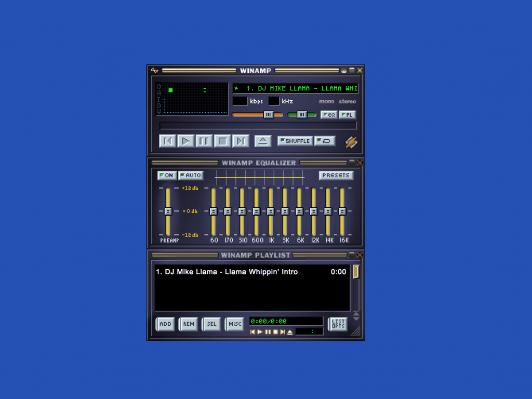Click the Winamp lightning bolt about icon
532x399 pixels.
coord(351,142)
